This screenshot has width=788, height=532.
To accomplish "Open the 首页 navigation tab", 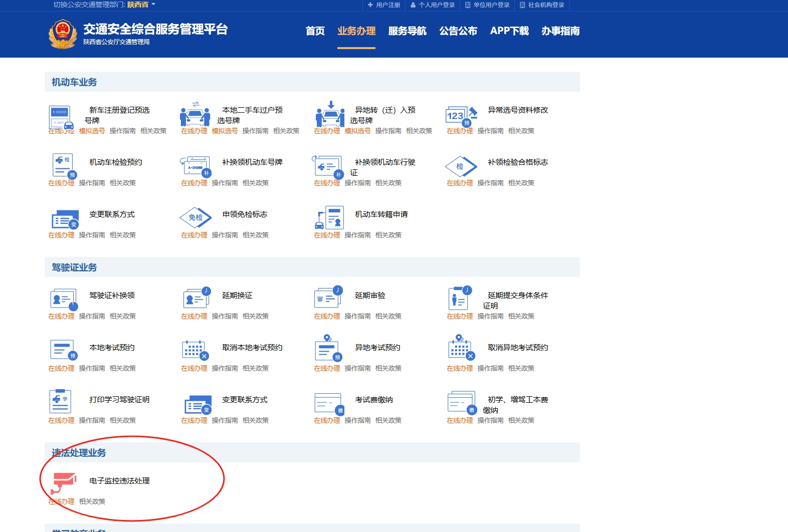I will tap(315, 31).
